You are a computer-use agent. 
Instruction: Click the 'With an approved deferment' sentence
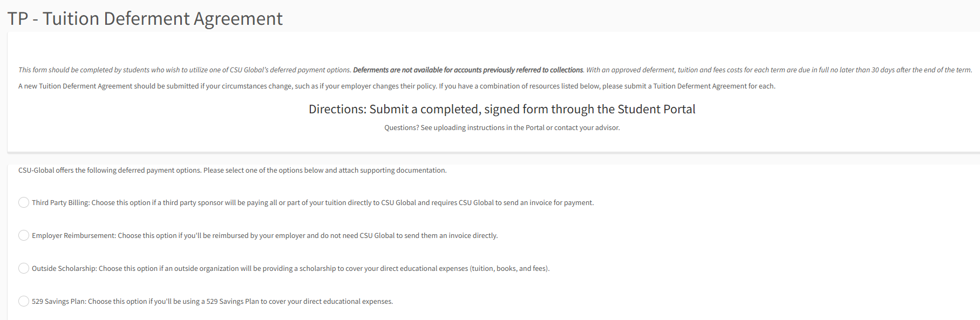779,70
